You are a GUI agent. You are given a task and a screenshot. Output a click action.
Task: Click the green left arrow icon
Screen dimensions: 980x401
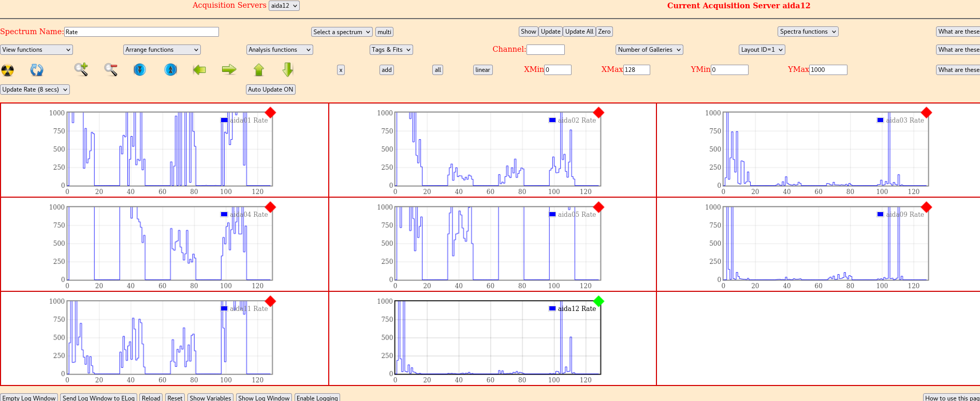[x=199, y=70]
